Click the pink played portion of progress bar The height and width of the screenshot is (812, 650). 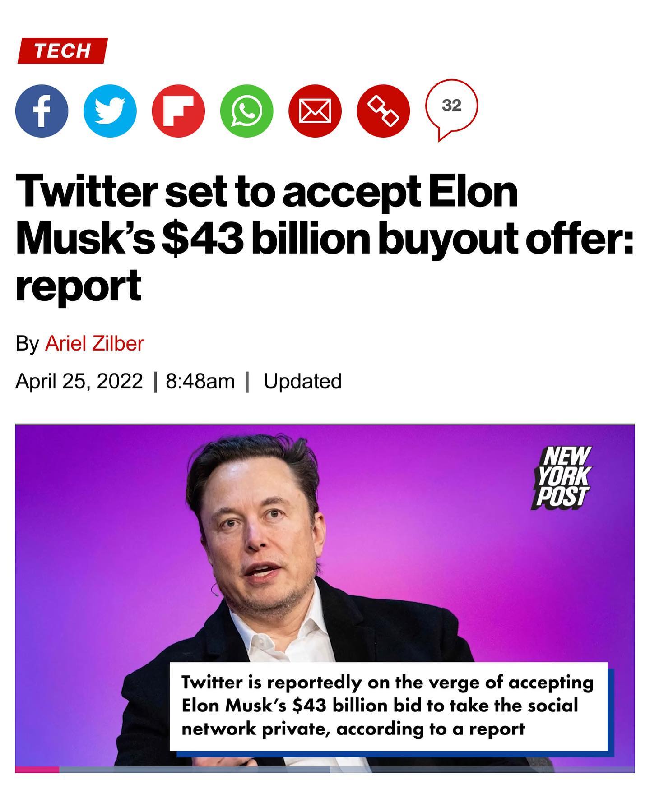(x=37, y=770)
